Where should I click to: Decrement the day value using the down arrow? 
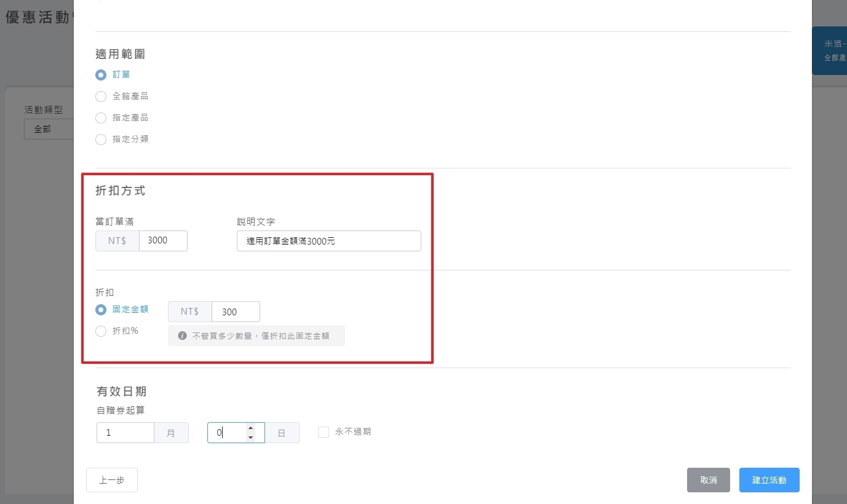click(250, 436)
